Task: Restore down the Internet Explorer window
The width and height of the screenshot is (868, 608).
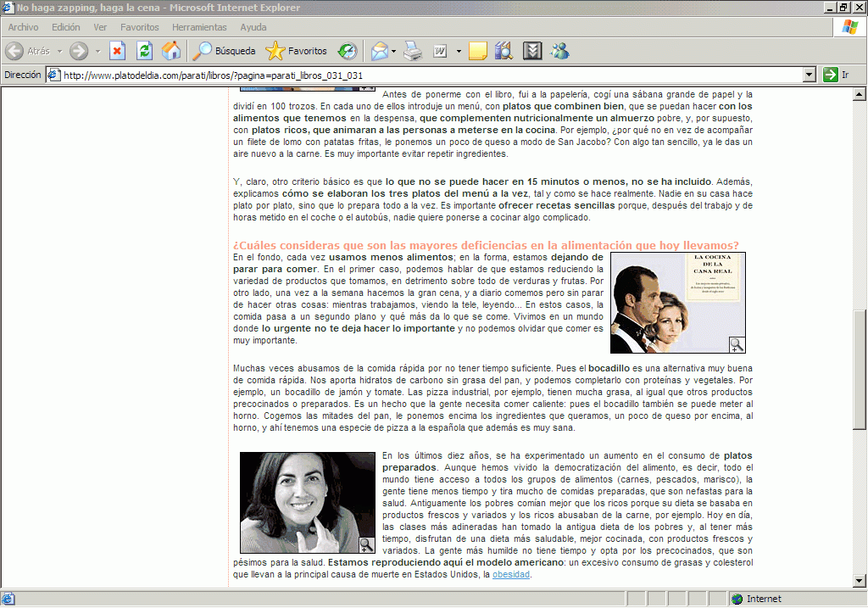Action: tap(843, 7)
